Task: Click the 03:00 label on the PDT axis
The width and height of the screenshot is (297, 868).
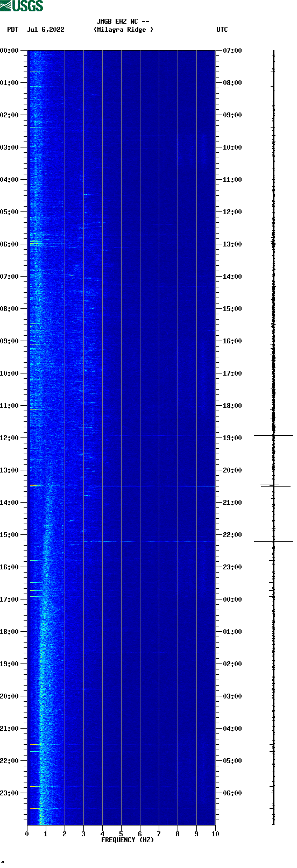Action: (x=10, y=147)
